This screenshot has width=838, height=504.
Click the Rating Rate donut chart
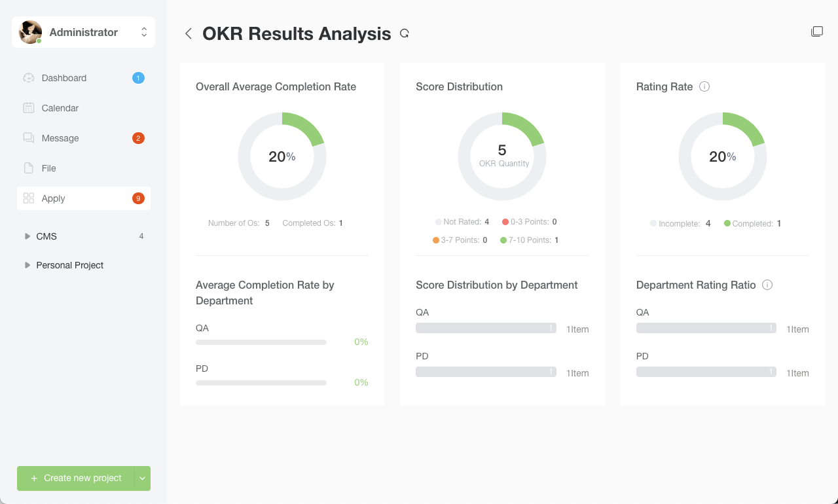pos(723,156)
